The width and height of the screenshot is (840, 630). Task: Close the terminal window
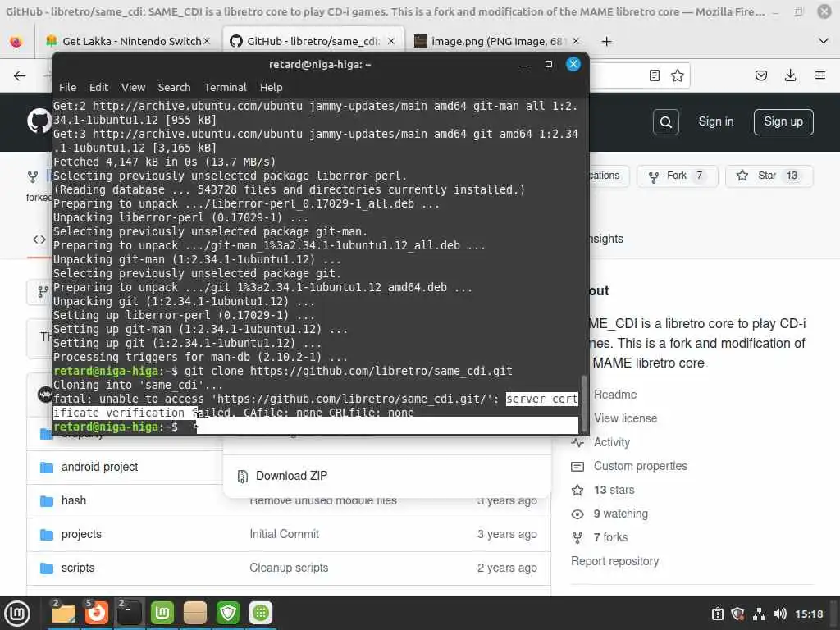(573, 64)
